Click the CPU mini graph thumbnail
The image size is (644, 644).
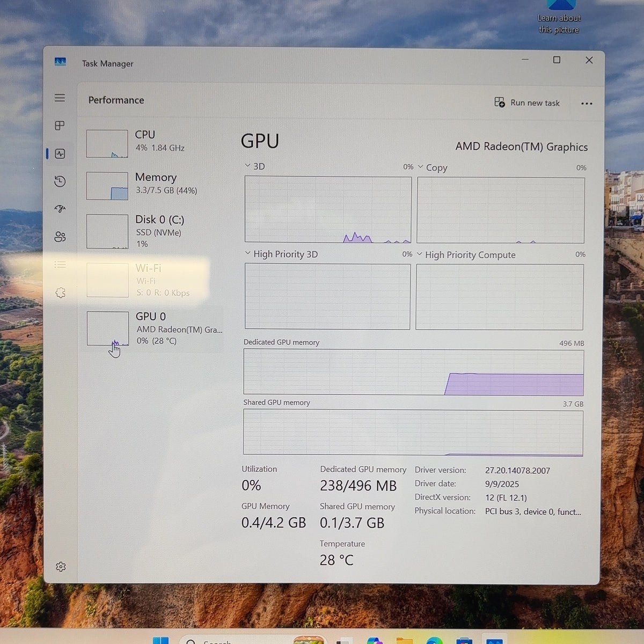pos(107,143)
